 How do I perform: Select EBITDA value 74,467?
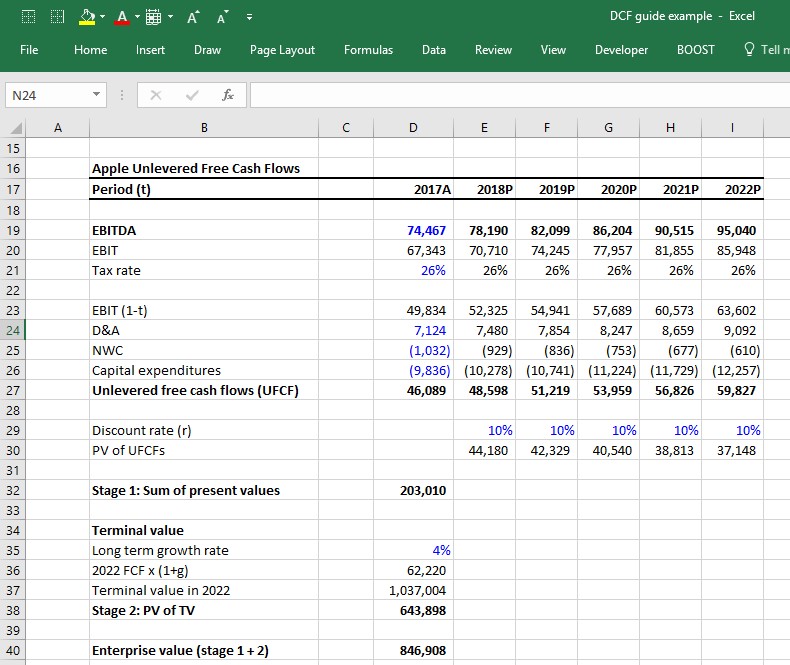tap(413, 230)
